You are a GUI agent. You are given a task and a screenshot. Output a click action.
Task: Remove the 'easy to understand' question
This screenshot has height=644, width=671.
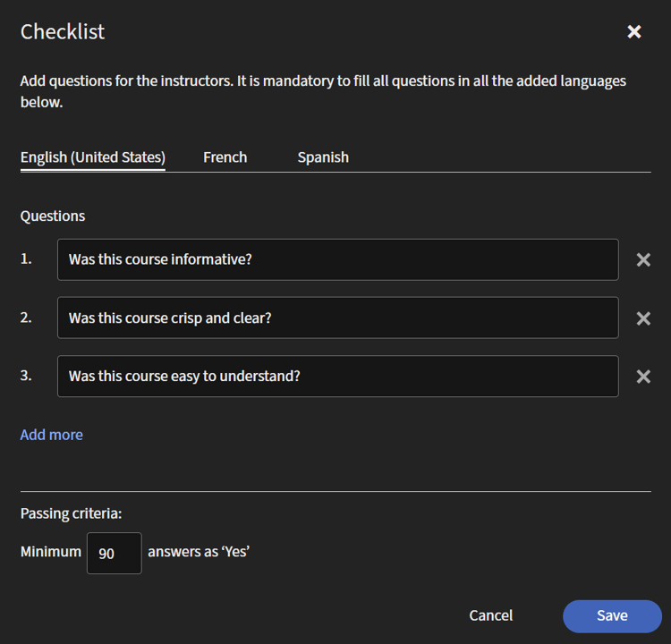pyautogui.click(x=643, y=377)
